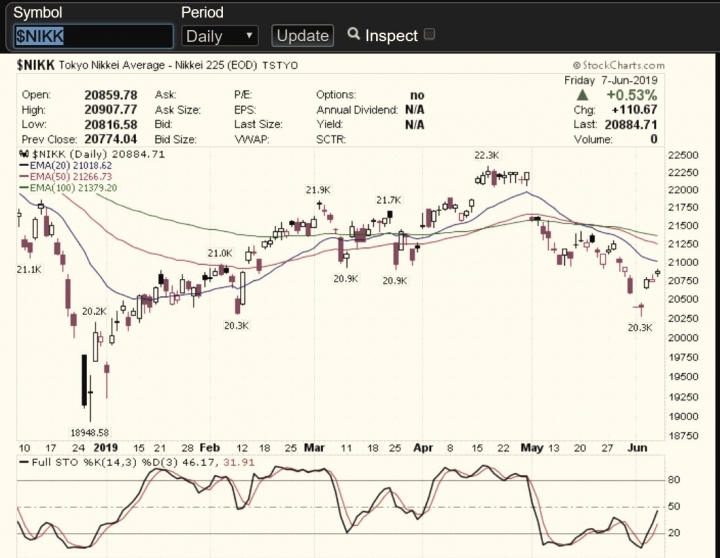The image size is (720, 558).
Task: Click the Prev Close value 20774.04
Action: (x=111, y=139)
